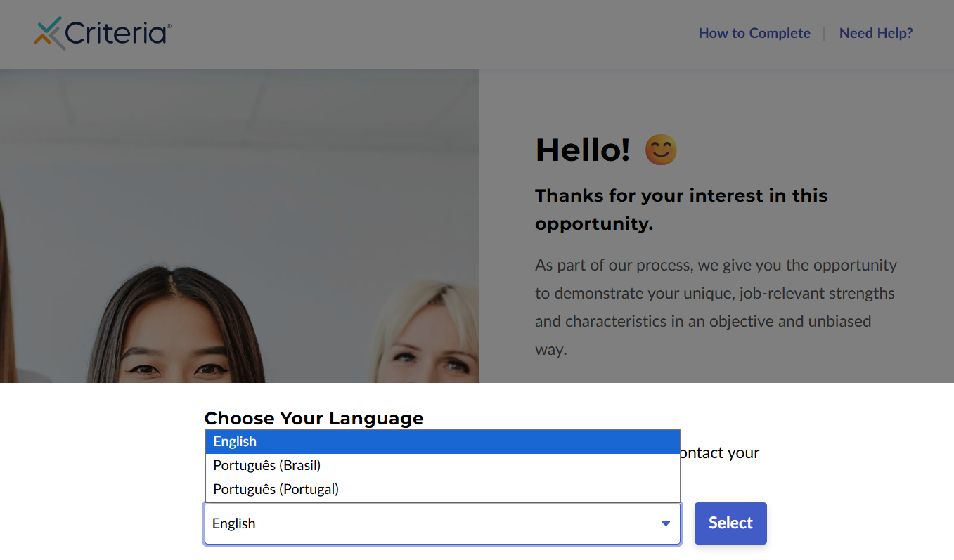Click the smiling face emoji beside Hello
Image resolution: width=954 pixels, height=560 pixels.
[661, 150]
